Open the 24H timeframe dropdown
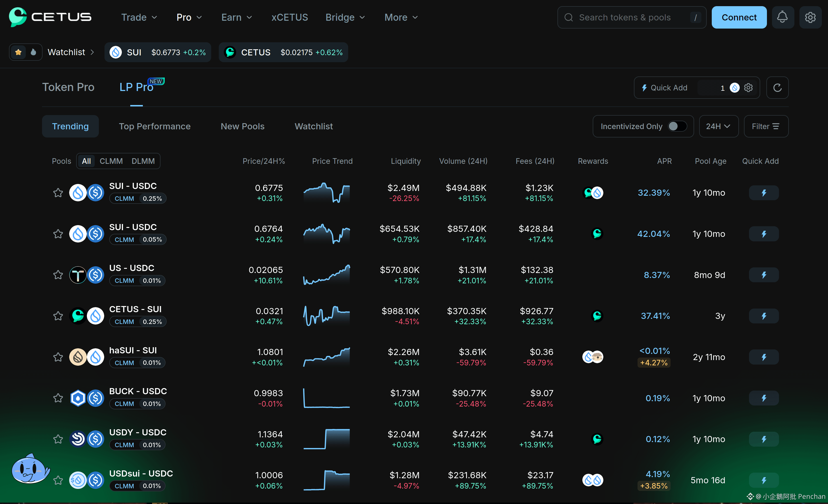This screenshot has width=828, height=504. click(718, 126)
